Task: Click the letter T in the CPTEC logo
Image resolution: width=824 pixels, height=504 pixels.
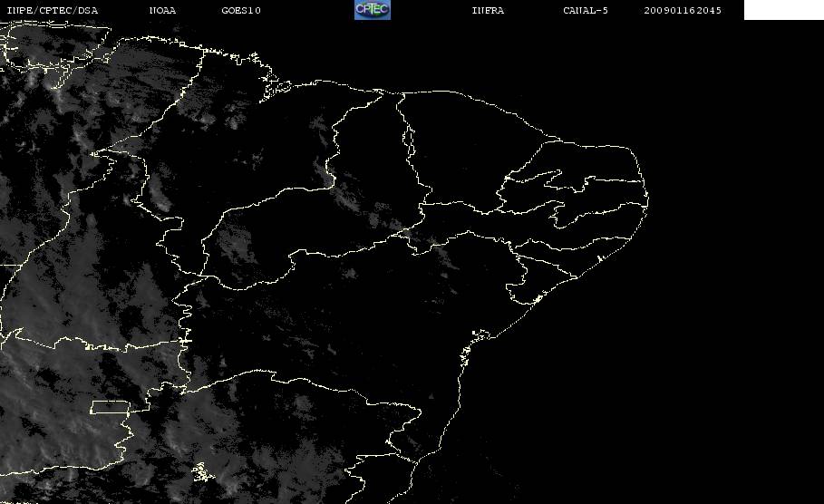Action: [x=371, y=9]
